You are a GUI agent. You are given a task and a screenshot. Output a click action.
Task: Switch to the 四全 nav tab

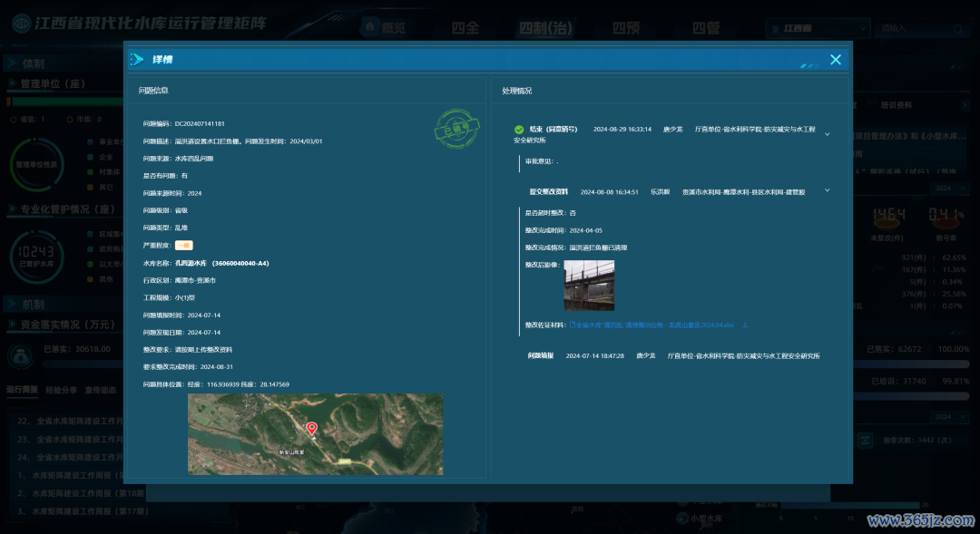(465, 27)
